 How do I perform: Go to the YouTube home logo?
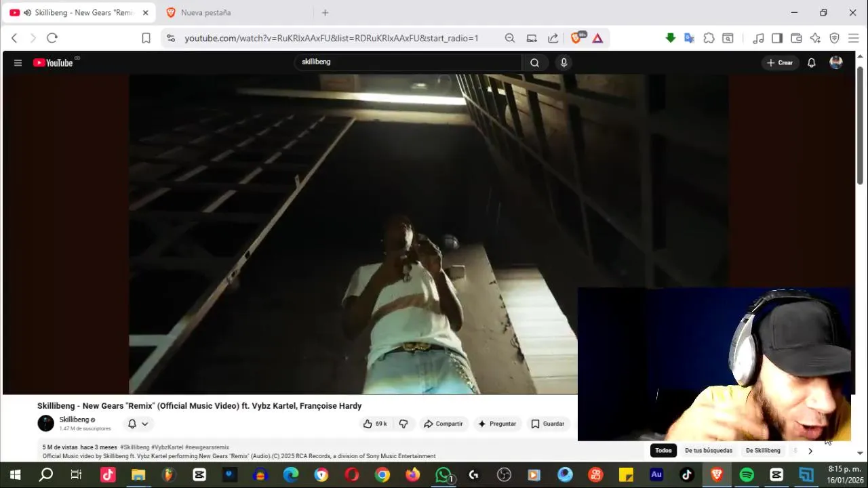click(53, 62)
